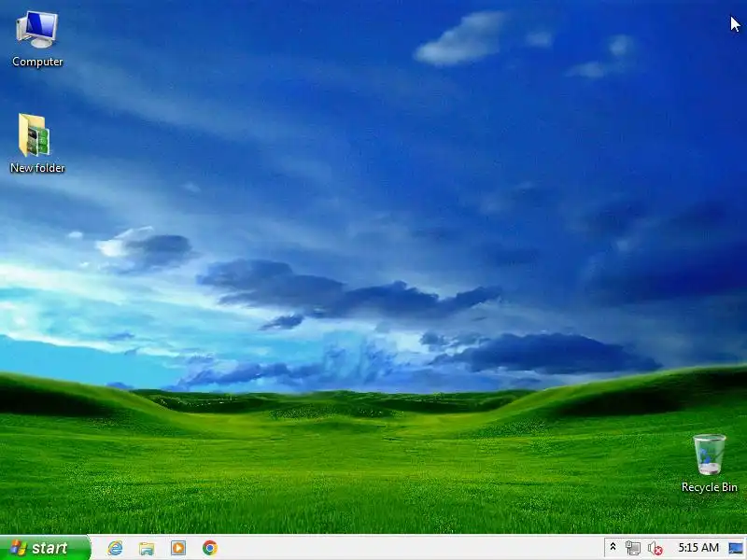Launch Internet Explorer from taskbar

pyautogui.click(x=115, y=548)
